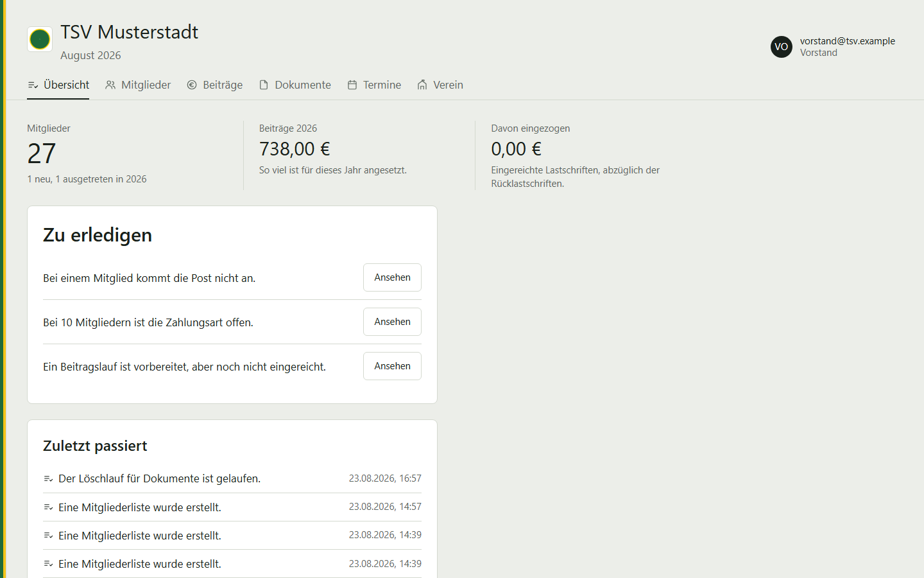Click the Übersicht tab icon
The height and width of the screenshot is (578, 924).
33,85
